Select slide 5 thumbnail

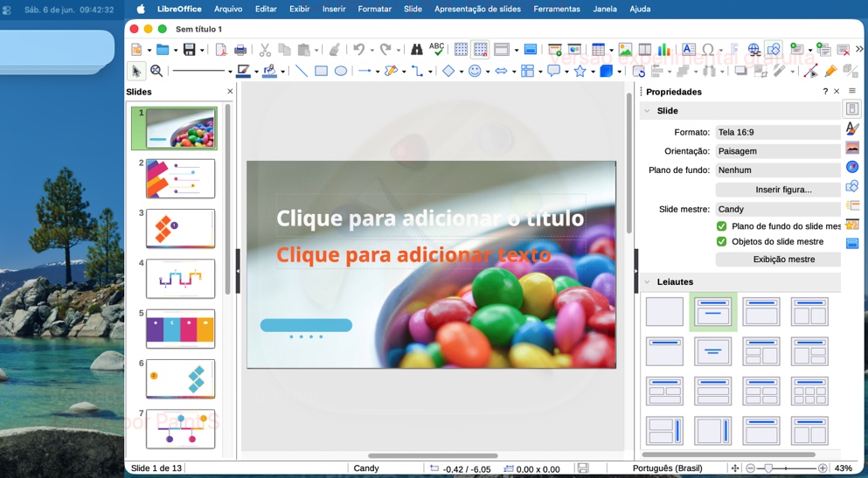pyautogui.click(x=180, y=329)
